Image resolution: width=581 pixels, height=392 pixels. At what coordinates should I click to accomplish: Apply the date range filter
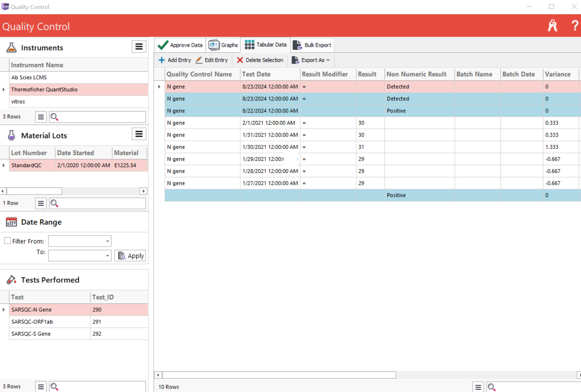pos(130,256)
